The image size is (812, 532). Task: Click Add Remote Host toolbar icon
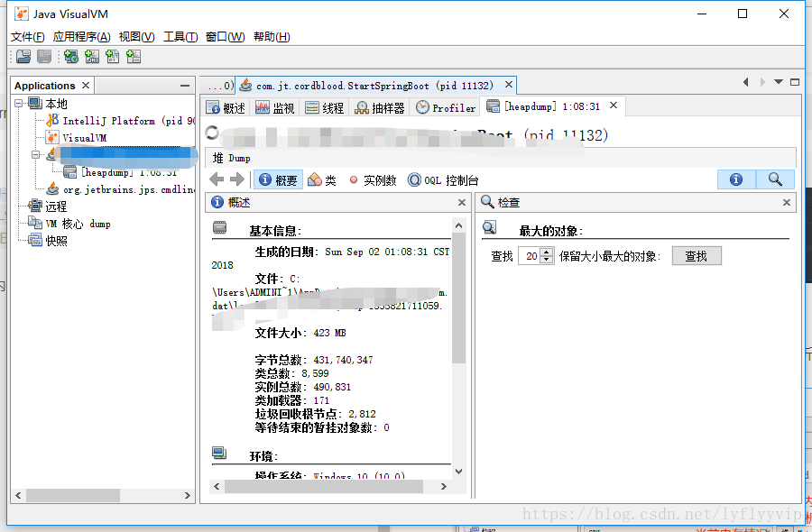coord(71,57)
